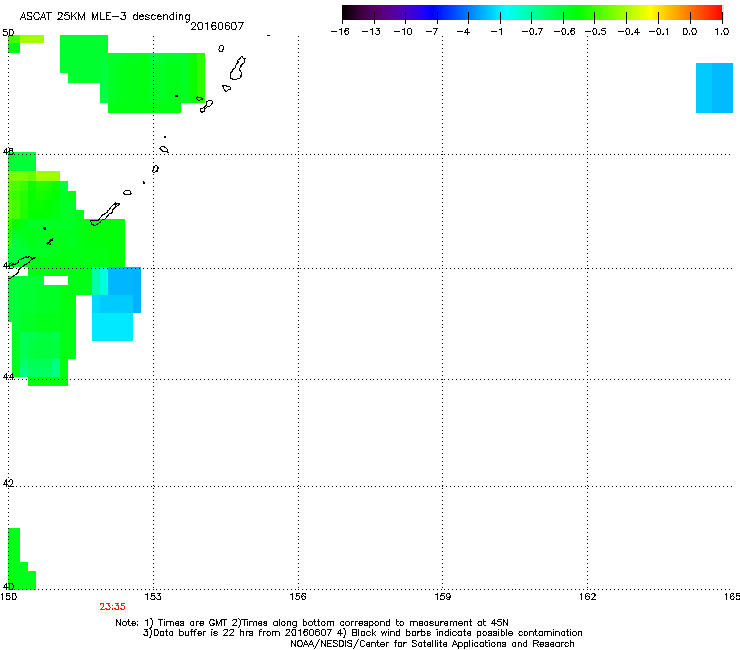Click the -0.4 label on the color scale
Viewport: 740px width, 650px height.
coord(629,32)
